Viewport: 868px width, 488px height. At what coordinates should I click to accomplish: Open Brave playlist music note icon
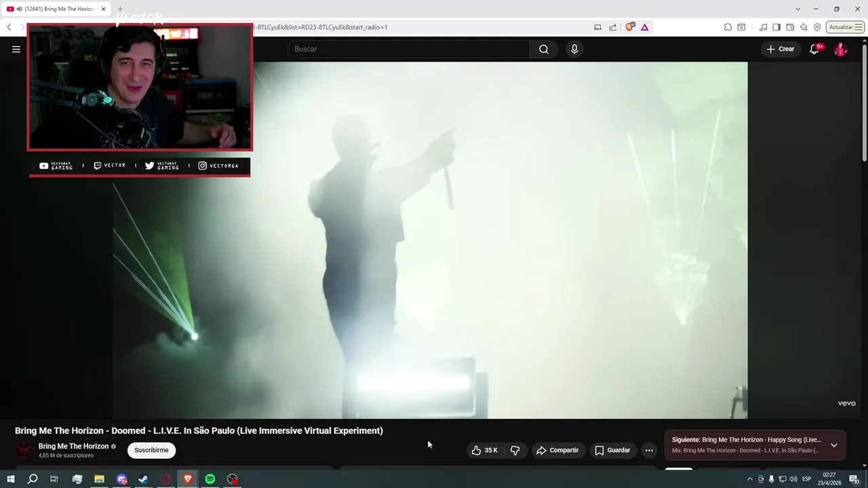point(764,27)
